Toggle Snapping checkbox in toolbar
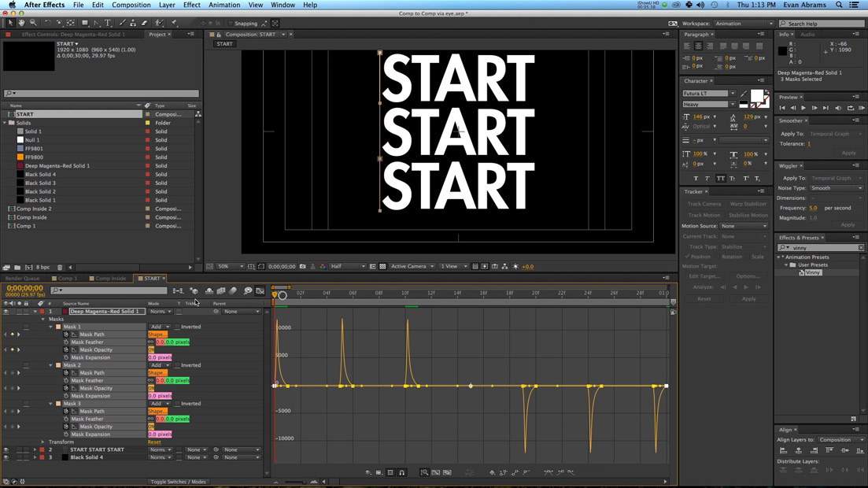Screen dimensions: 868x488 (x=231, y=24)
